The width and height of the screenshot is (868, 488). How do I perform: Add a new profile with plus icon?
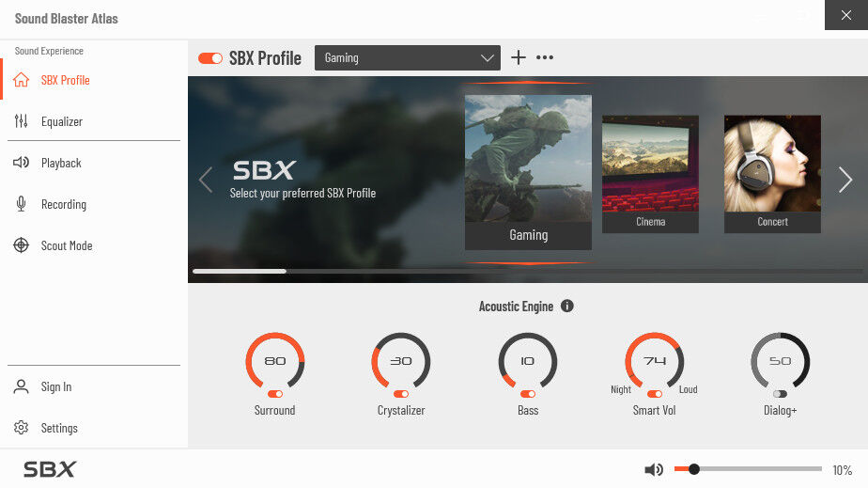pyautogui.click(x=519, y=57)
